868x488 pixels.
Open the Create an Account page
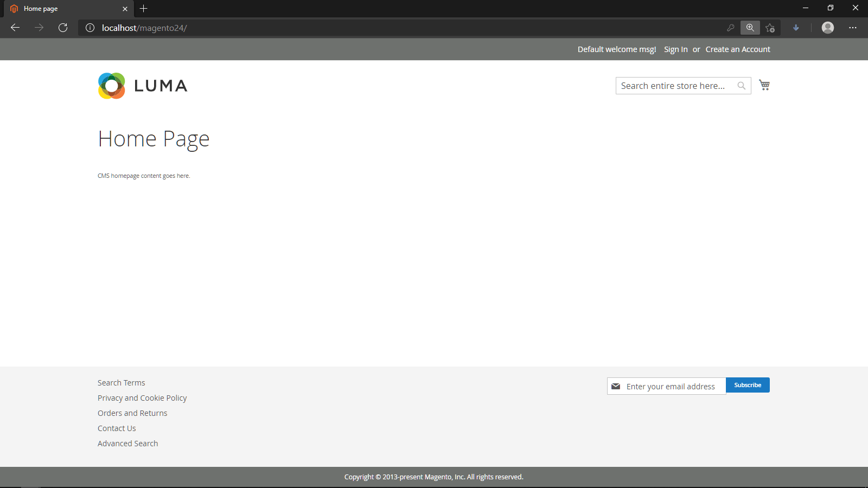tap(738, 49)
